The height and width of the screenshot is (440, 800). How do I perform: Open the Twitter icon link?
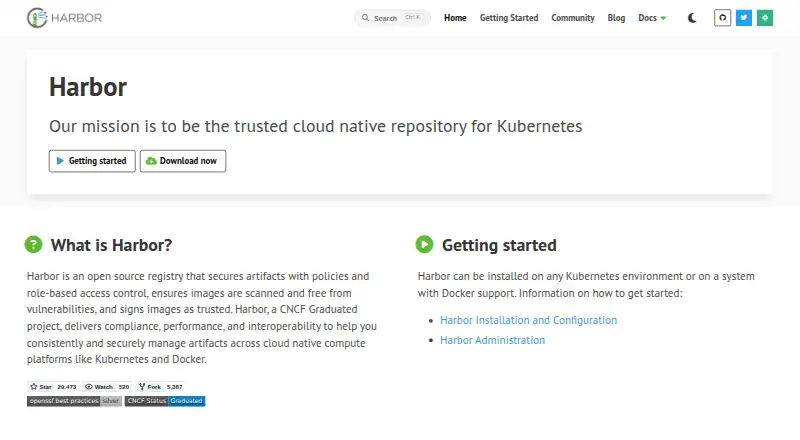tap(744, 18)
